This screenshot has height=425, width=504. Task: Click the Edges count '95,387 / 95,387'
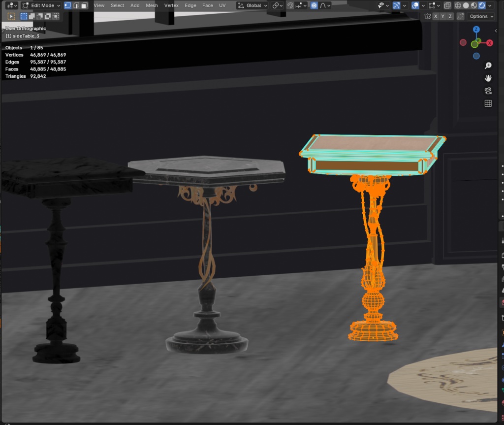48,62
